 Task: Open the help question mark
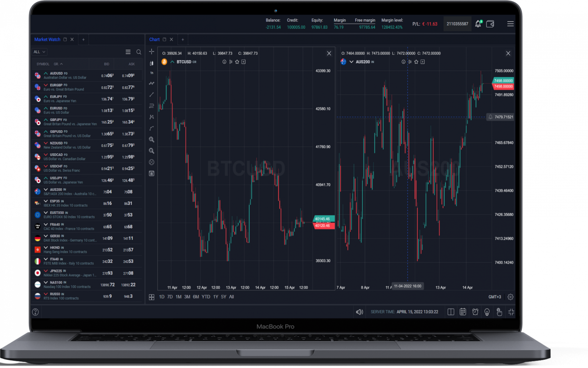coord(35,312)
